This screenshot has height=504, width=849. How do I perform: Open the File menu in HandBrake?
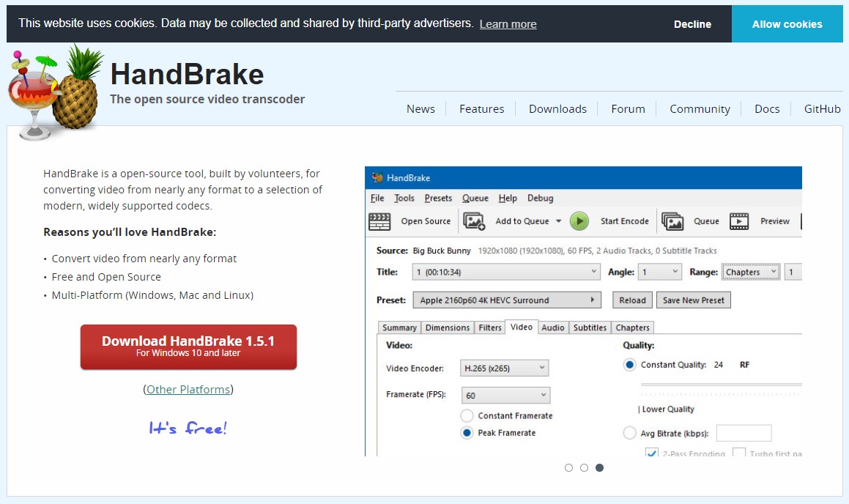tap(377, 198)
